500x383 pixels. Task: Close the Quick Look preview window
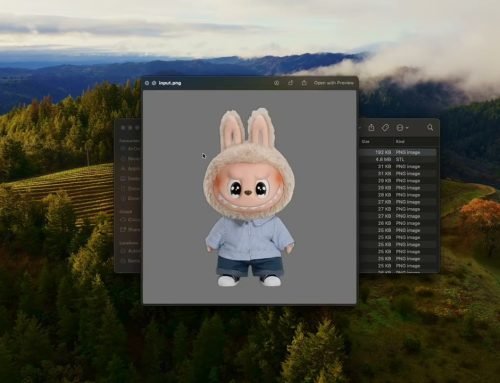click(x=147, y=83)
